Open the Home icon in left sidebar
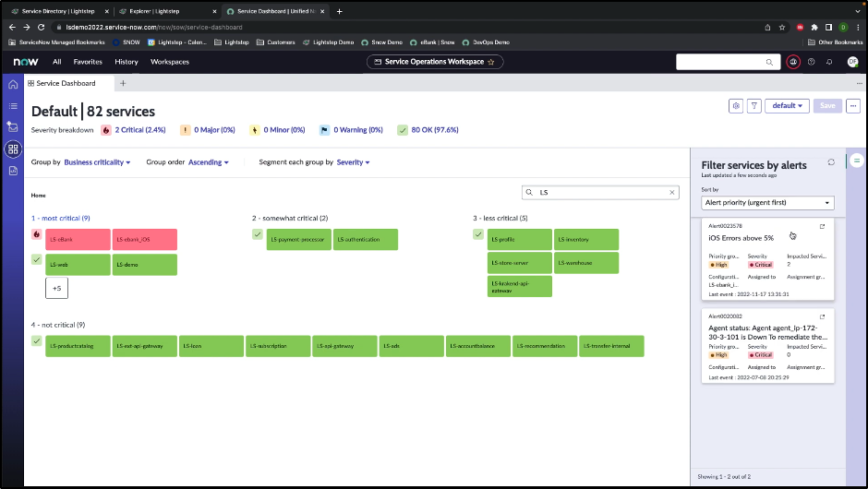The image size is (868, 489). [13, 84]
